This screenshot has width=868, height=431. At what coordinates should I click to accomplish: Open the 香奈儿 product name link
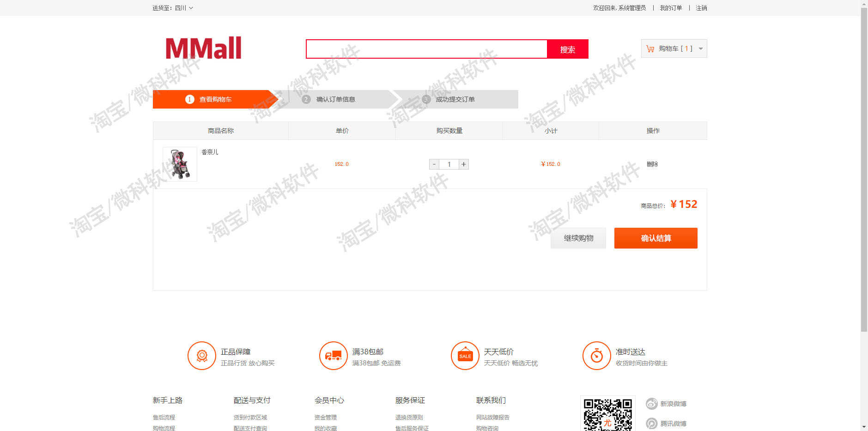pyautogui.click(x=210, y=152)
